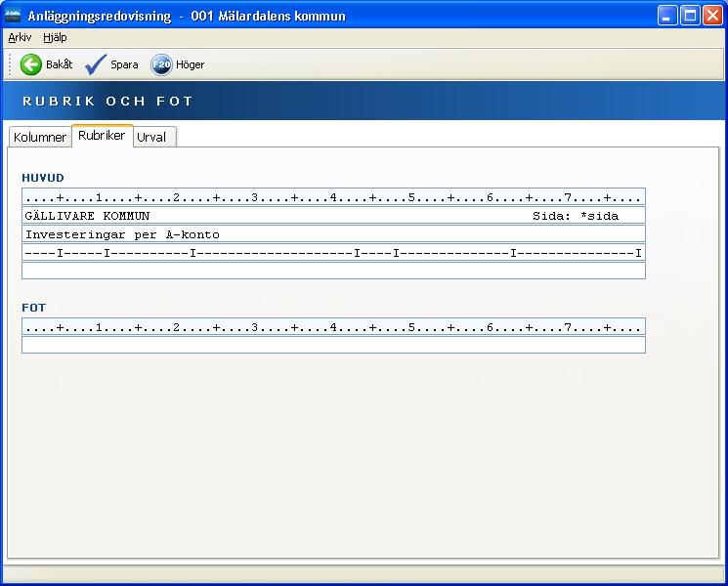Open the Hjälp menu

point(55,37)
